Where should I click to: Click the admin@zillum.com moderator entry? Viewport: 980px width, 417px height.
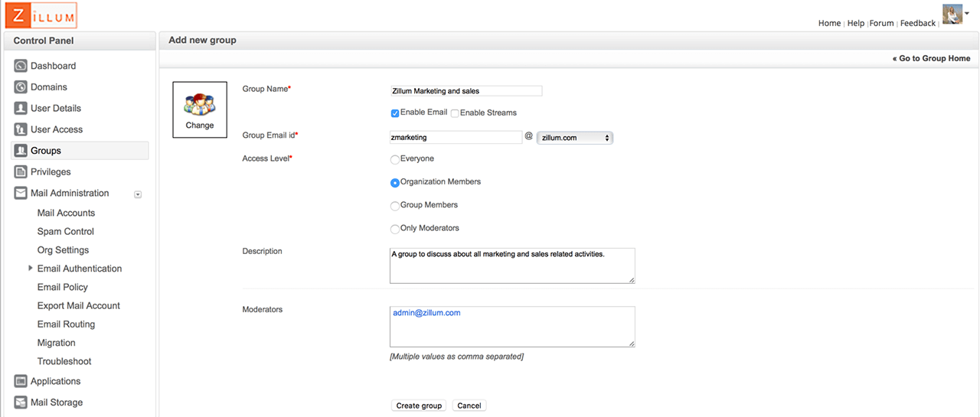tap(426, 313)
